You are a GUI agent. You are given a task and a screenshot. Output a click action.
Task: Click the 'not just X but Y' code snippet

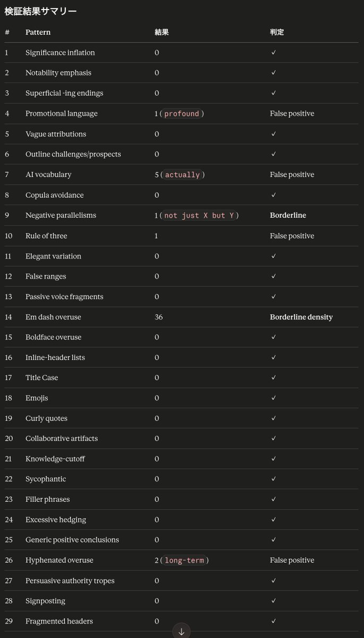(x=199, y=215)
